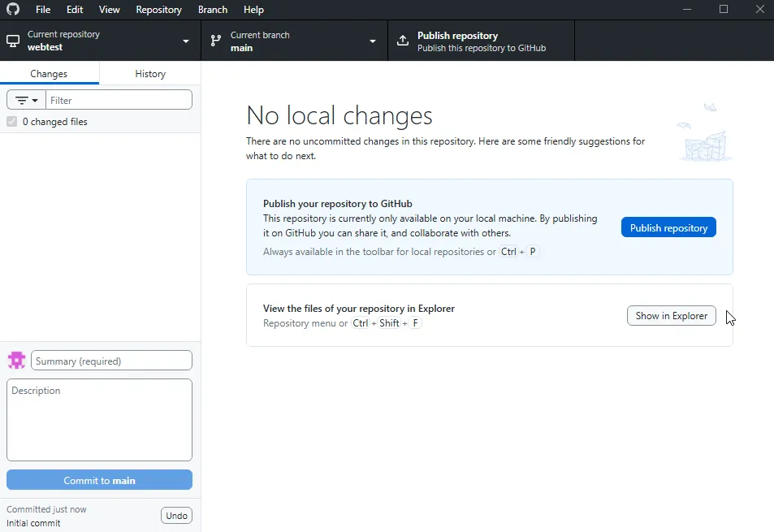Click the blue Publish repository button
The width and height of the screenshot is (774, 532).
click(668, 227)
